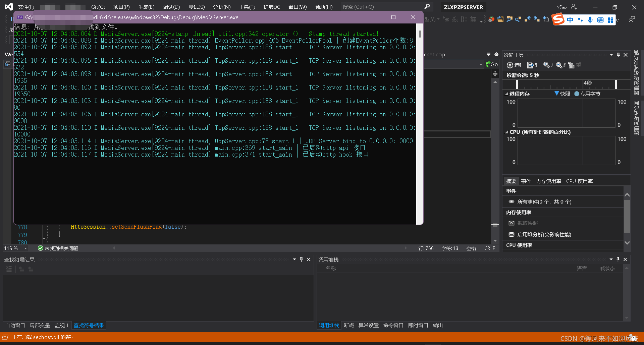The height and width of the screenshot is (345, 644).
Task: Click the Visual Studio logo icon
Action: pos(9,7)
